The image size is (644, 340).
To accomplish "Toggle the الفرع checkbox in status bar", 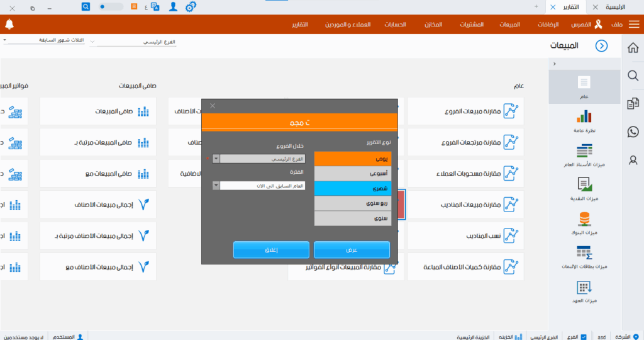I will tap(584, 336).
